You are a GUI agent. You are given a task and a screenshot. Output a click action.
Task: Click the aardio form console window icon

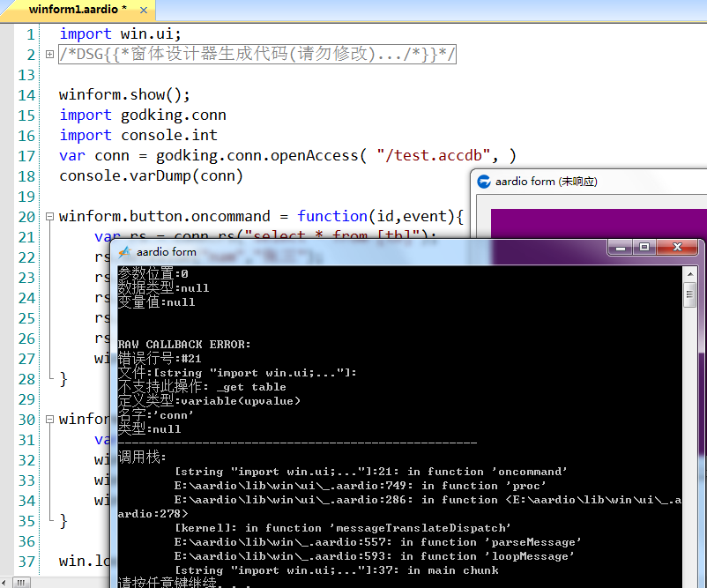point(124,252)
